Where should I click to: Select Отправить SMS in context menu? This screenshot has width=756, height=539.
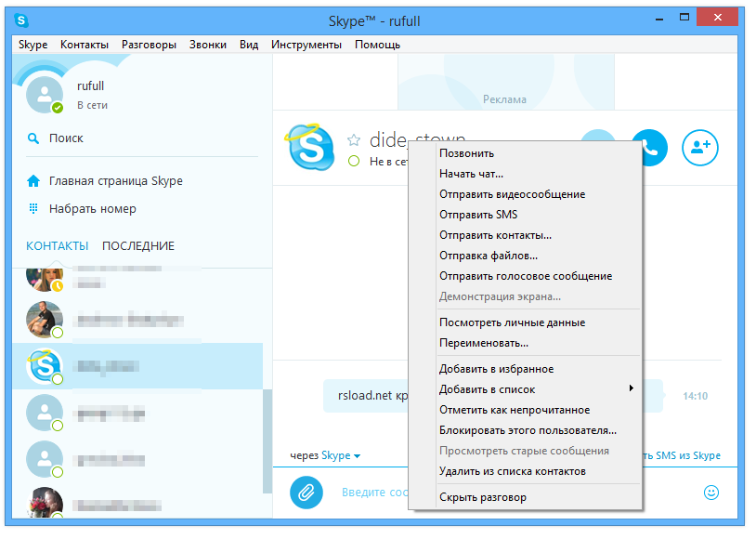point(526,215)
